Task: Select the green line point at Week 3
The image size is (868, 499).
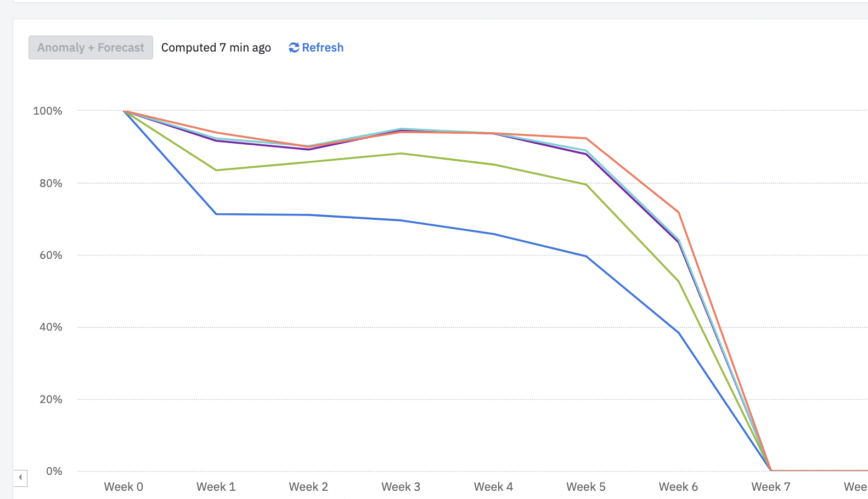Action: coord(401,154)
